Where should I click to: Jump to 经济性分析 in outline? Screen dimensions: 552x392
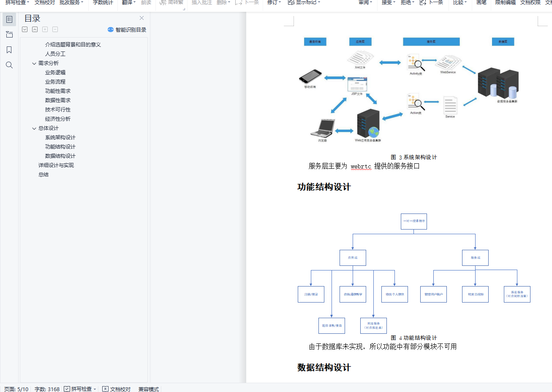pos(58,119)
